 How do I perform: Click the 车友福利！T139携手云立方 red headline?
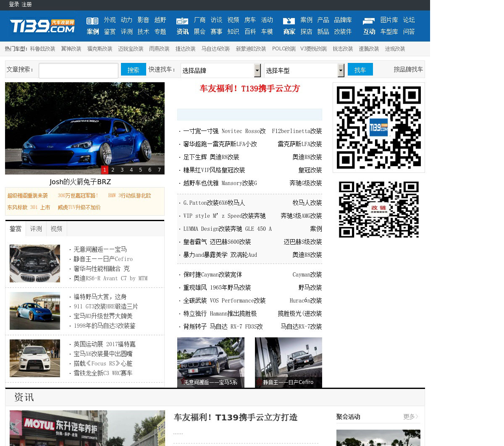click(x=250, y=89)
